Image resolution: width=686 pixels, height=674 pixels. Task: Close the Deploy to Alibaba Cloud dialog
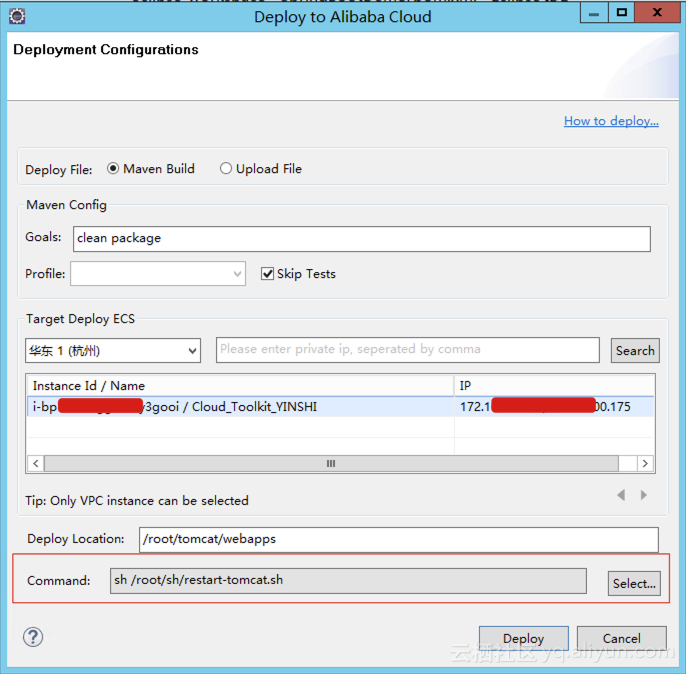click(657, 13)
